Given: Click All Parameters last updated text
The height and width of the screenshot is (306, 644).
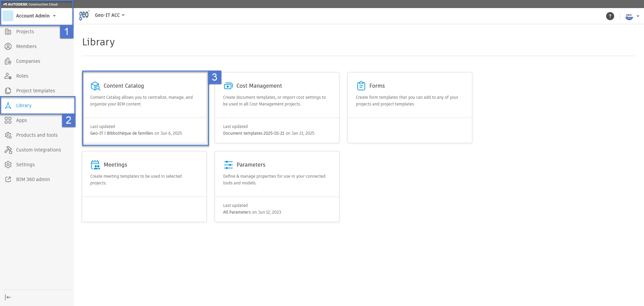Looking at the screenshot, I should 237,212.
